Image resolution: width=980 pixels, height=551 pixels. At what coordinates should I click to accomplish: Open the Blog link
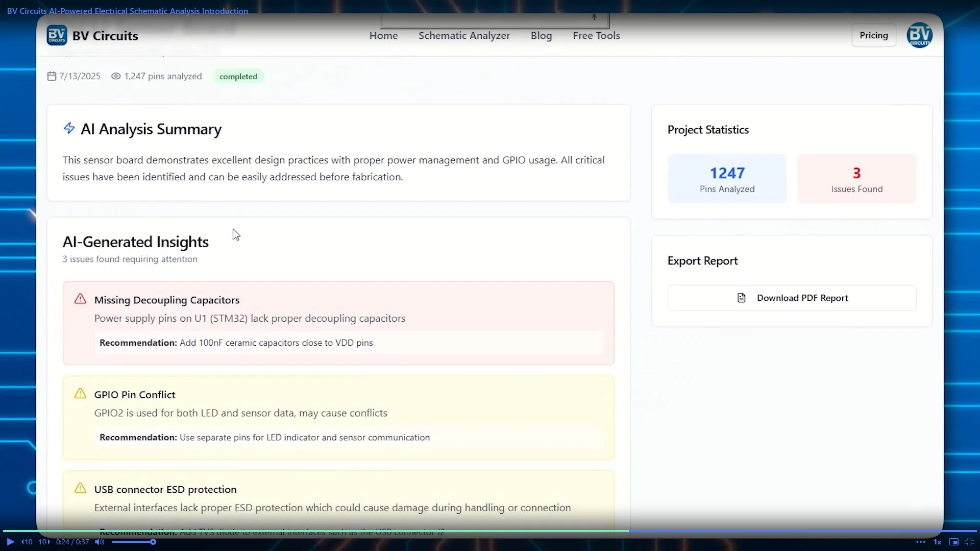[541, 35]
